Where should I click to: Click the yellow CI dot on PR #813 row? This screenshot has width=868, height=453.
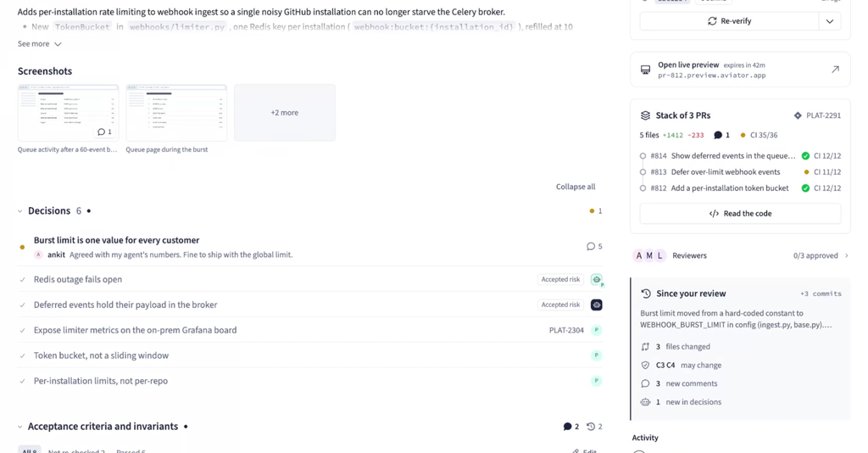tap(807, 171)
